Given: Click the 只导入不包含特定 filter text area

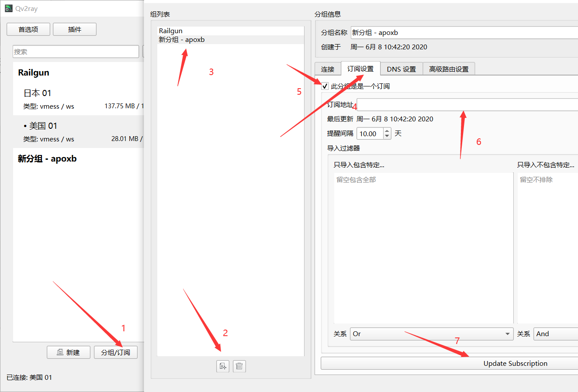Looking at the screenshot, I should click(548, 248).
